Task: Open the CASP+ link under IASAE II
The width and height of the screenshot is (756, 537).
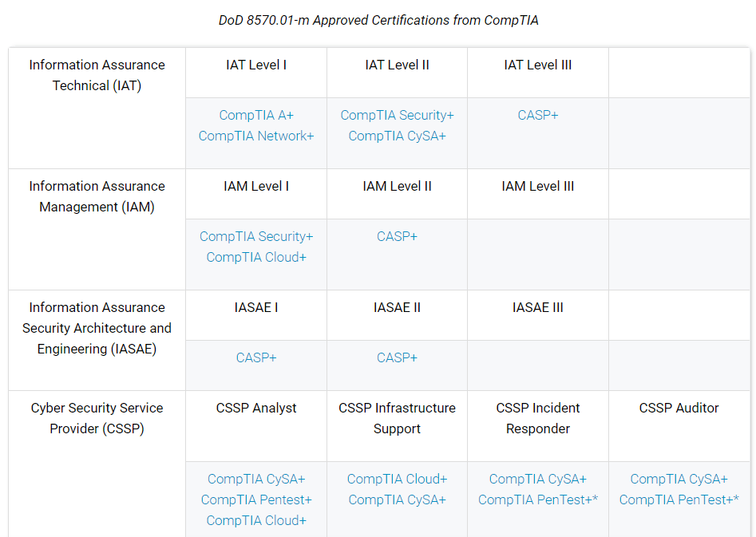Action: click(397, 357)
